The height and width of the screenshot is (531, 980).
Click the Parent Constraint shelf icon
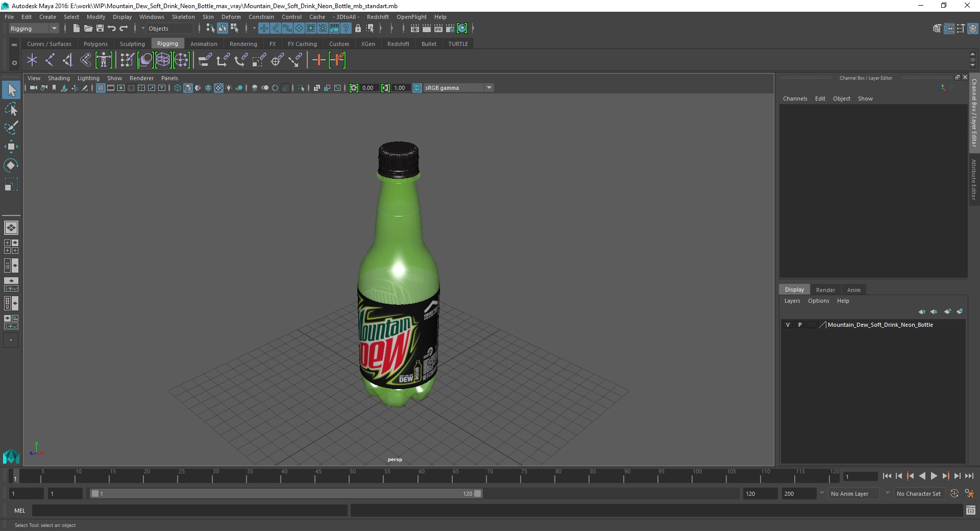click(205, 60)
